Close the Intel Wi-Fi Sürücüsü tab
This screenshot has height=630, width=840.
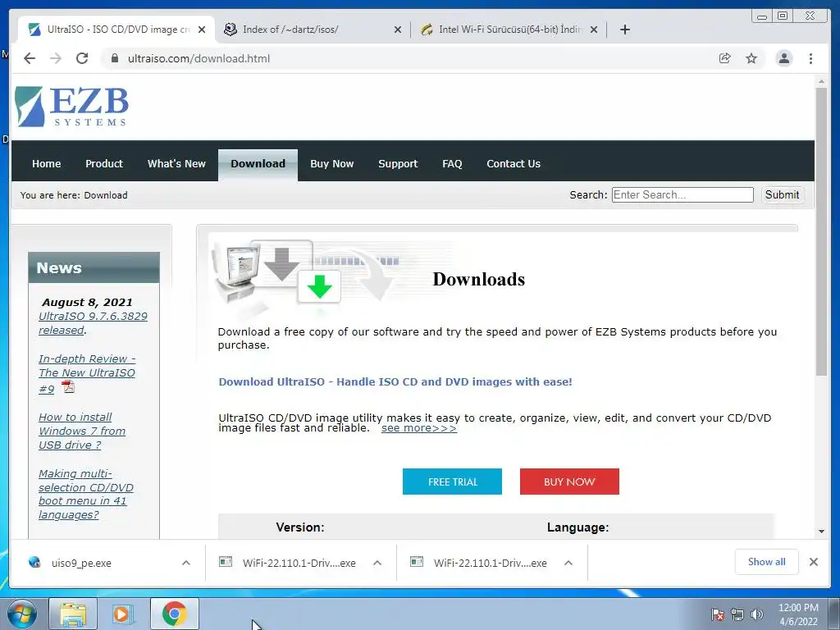tap(594, 30)
